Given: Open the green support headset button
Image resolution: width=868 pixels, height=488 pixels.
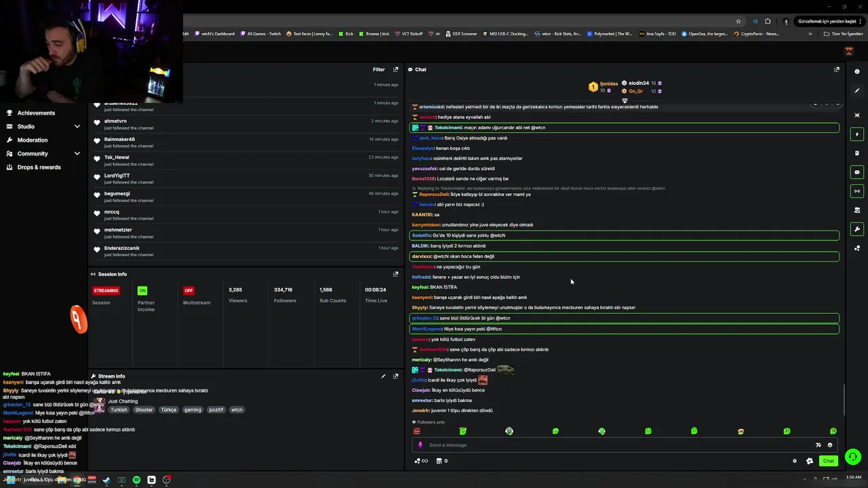Looking at the screenshot, I should pyautogui.click(x=853, y=457).
